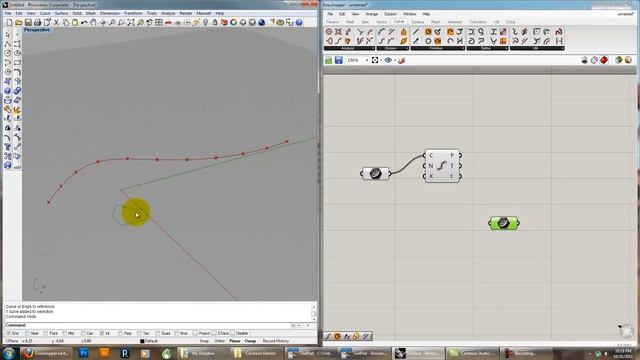Viewport: 640px width, 360px height.
Task: Toggle the Snap button in Rhino status bar
Action: click(204, 341)
